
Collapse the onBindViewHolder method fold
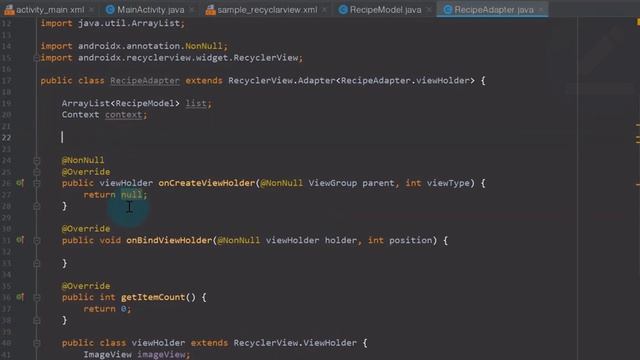(x=37, y=240)
